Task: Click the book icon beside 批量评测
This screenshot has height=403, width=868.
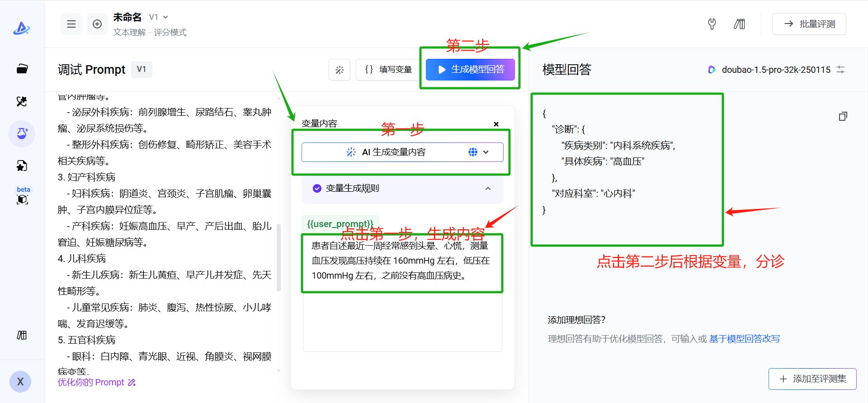Action: pyautogui.click(x=740, y=24)
